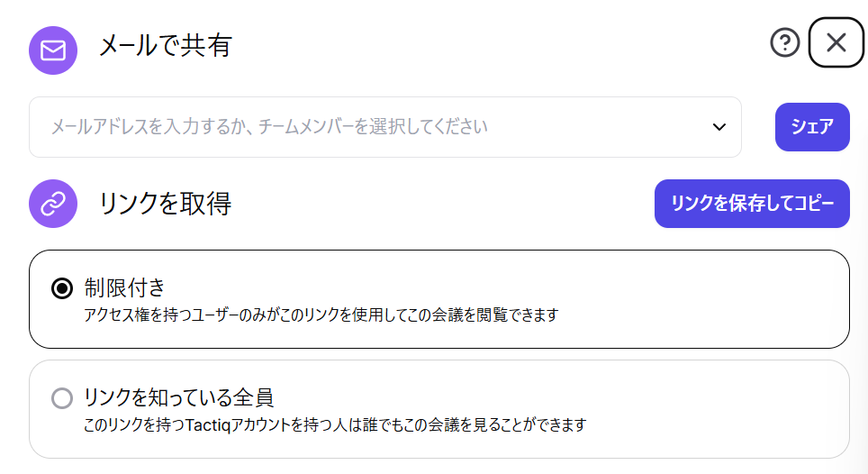Image resolution: width=868 pixels, height=474 pixels.
Task: Select the 制限付き radio button
Action: (62, 288)
